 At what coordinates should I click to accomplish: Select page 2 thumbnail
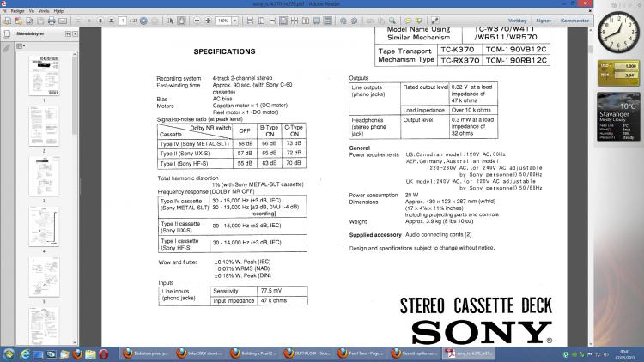(x=44, y=126)
